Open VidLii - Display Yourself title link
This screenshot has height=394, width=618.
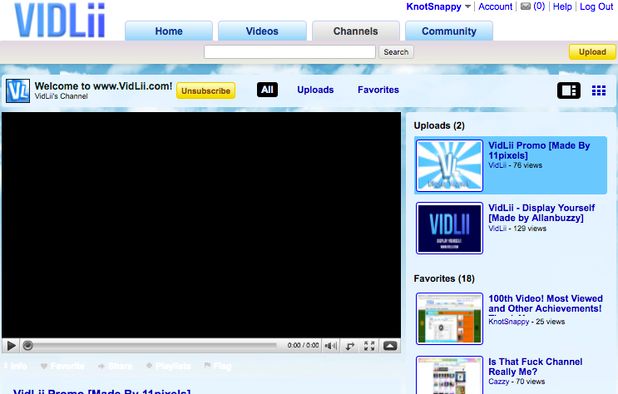(x=542, y=213)
